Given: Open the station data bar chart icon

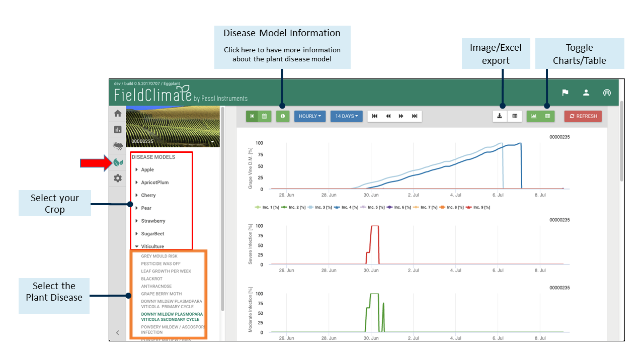Looking at the screenshot, I should point(118,130).
